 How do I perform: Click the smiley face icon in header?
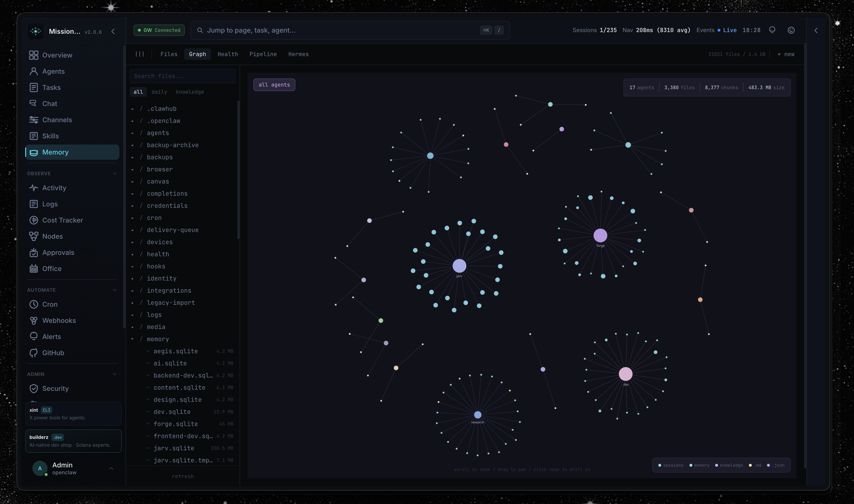[791, 30]
